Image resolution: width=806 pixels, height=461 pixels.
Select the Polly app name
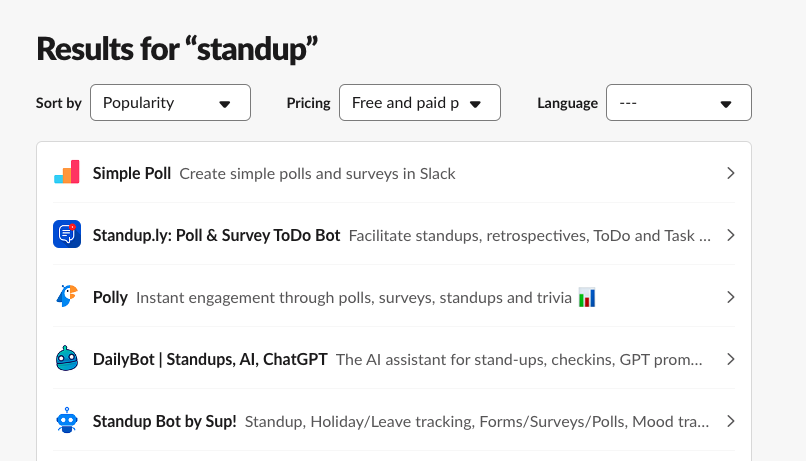point(110,298)
